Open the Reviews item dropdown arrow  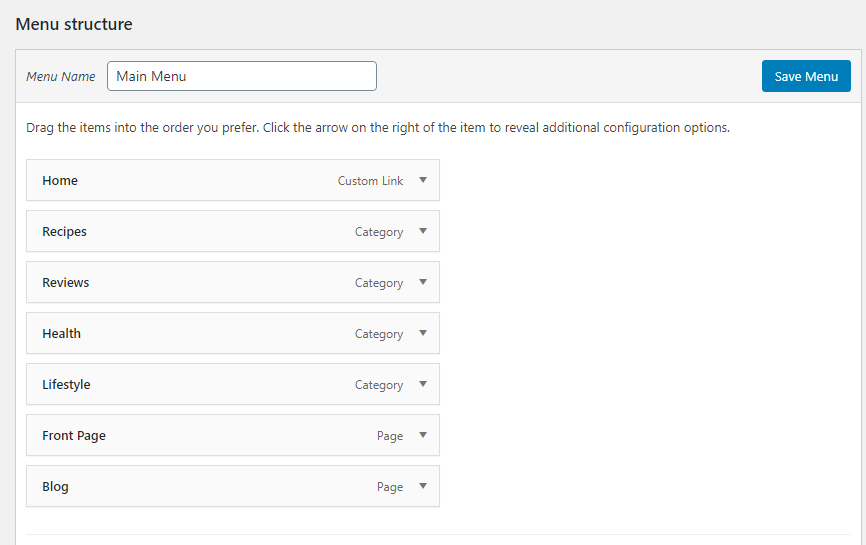(x=423, y=282)
